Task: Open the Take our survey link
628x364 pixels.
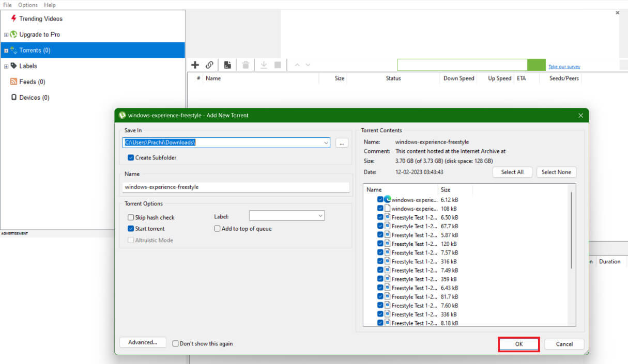Action: coord(564,67)
